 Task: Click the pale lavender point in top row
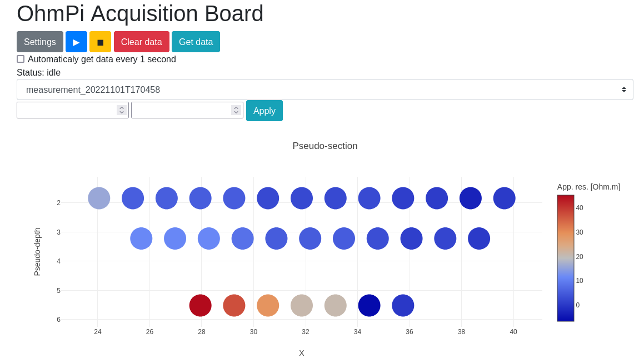99,198
